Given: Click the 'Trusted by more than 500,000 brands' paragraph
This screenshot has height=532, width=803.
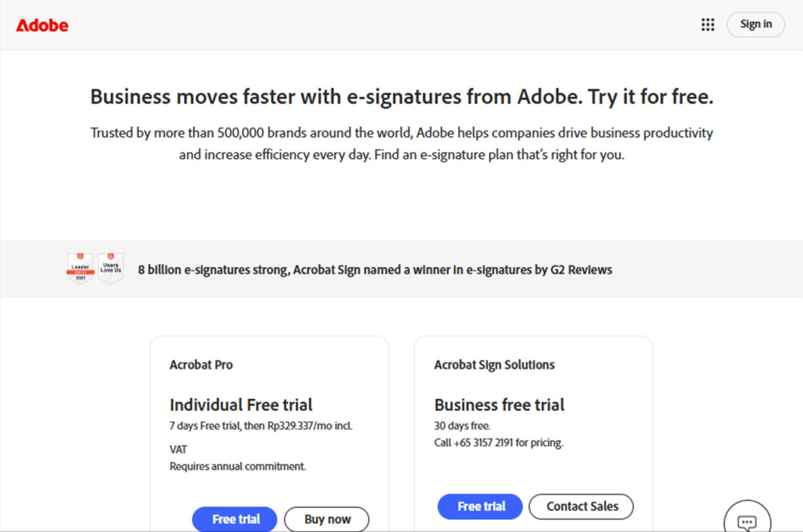Looking at the screenshot, I should [401, 144].
